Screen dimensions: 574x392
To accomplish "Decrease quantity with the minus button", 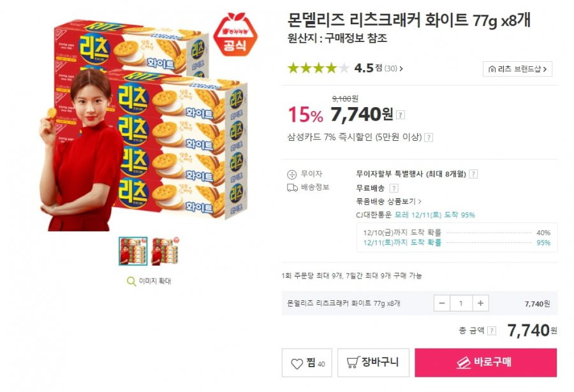I will pos(442,303).
